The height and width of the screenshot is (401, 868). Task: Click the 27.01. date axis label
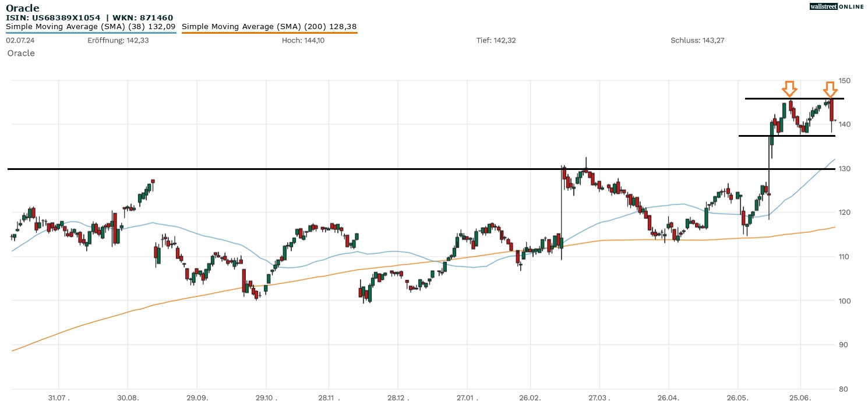point(467,398)
